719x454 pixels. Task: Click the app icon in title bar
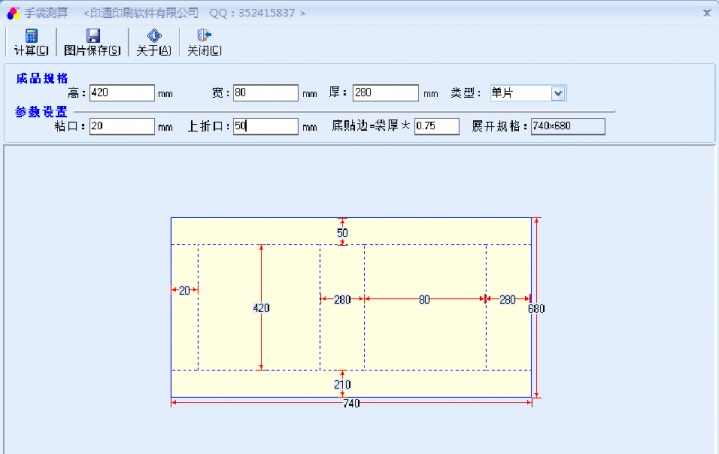click(13, 12)
